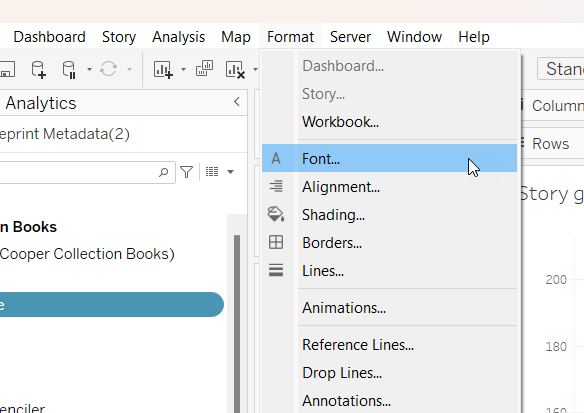Select Shading... in the Format menu
This screenshot has height=413, width=584.
pos(389,215)
